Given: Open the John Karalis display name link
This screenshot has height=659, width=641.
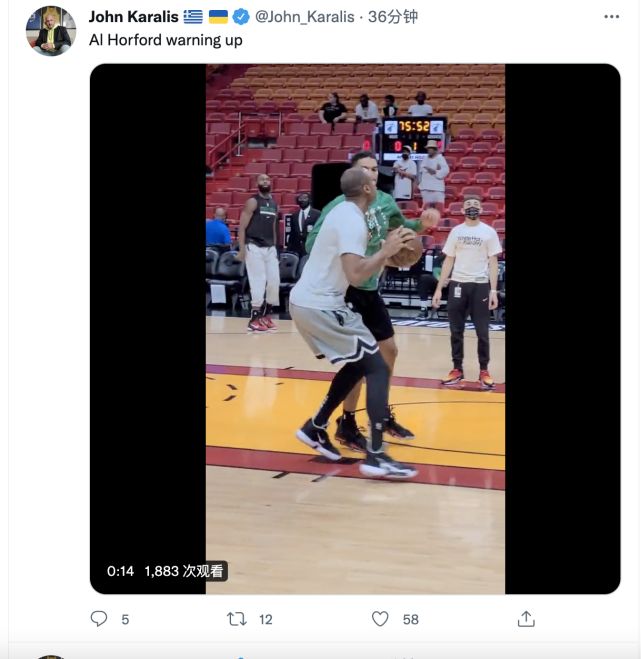Looking at the screenshot, I should pos(133,17).
